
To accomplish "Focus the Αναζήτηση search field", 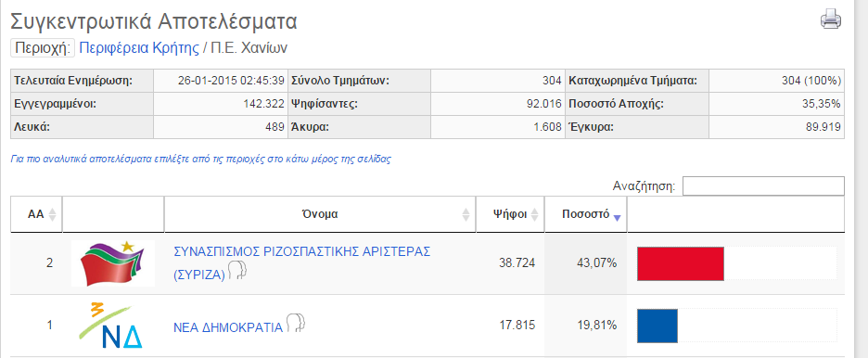I will coord(763,185).
